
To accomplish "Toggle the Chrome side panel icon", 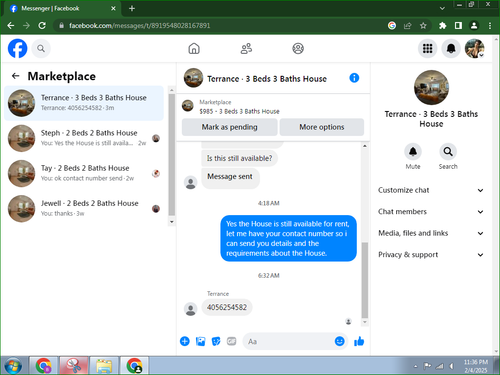I will coord(458,25).
